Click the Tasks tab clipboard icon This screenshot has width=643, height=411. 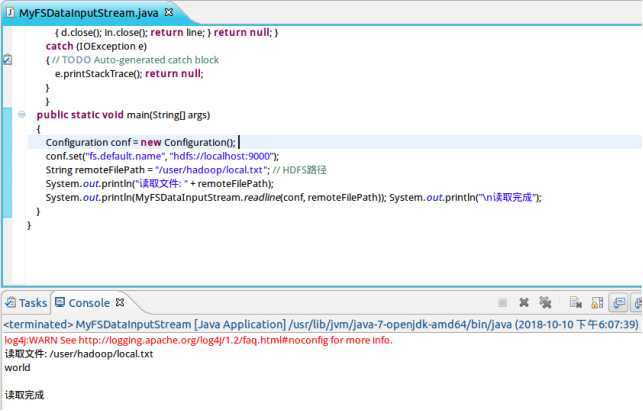click(x=10, y=303)
